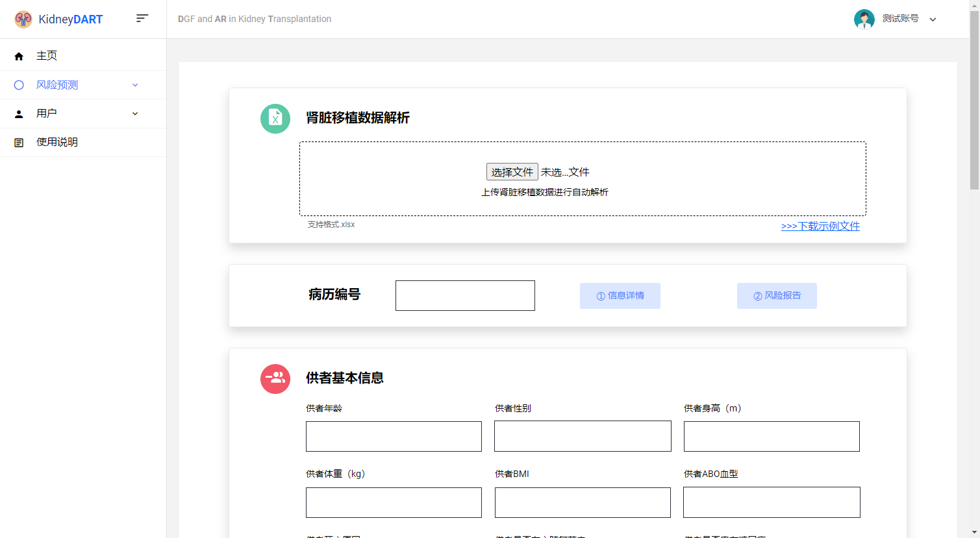
Task: Open the 测试账号 account dropdown arrow
Action: [933, 19]
